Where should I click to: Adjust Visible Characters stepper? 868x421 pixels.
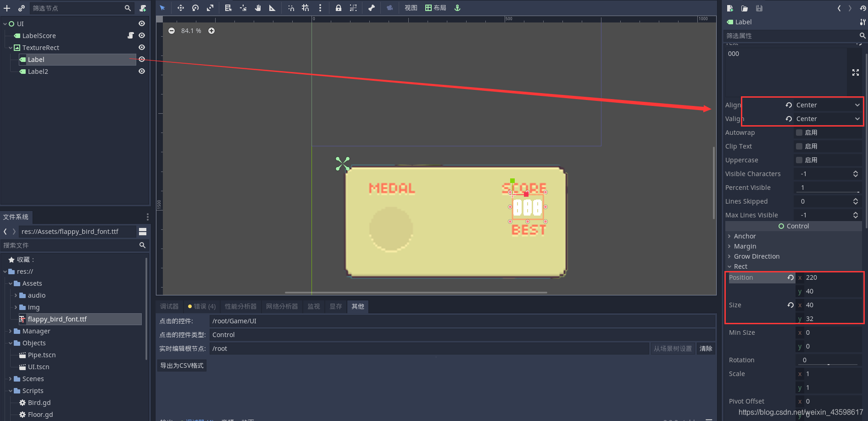point(856,174)
